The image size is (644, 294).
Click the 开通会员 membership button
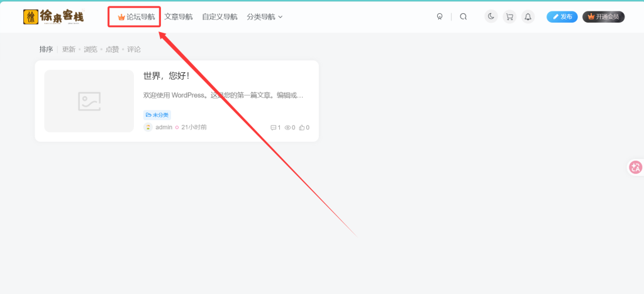coord(603,17)
